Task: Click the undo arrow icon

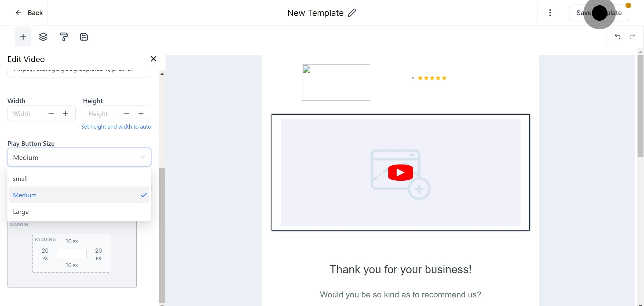Action: click(617, 37)
